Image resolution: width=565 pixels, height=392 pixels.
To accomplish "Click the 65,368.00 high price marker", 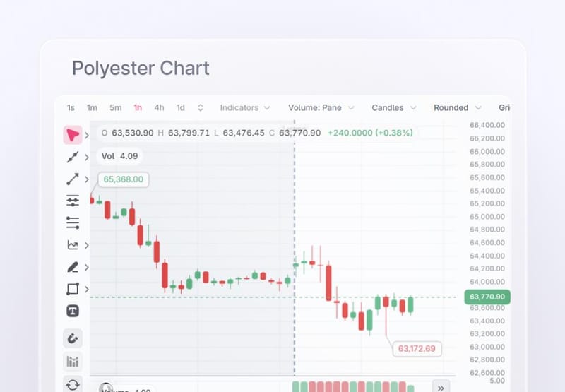I will click(123, 179).
